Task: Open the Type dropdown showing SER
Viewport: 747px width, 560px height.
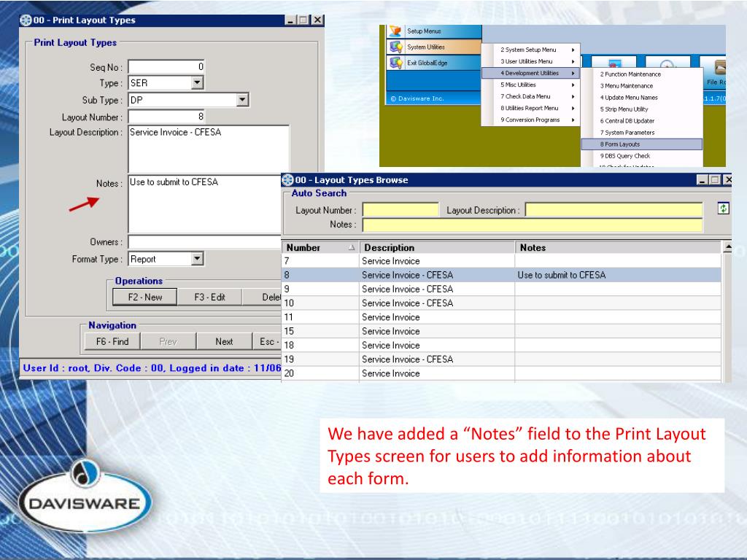Action: pyautogui.click(x=197, y=83)
